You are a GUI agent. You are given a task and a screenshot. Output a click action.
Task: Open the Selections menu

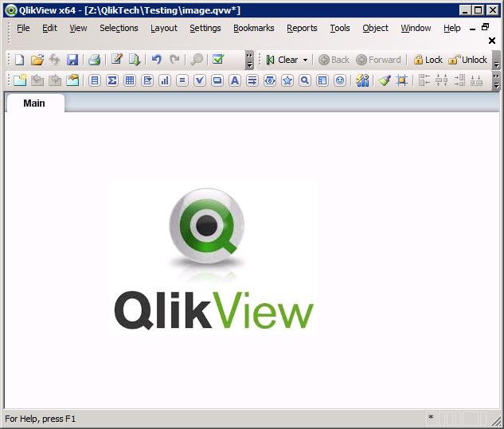point(119,29)
